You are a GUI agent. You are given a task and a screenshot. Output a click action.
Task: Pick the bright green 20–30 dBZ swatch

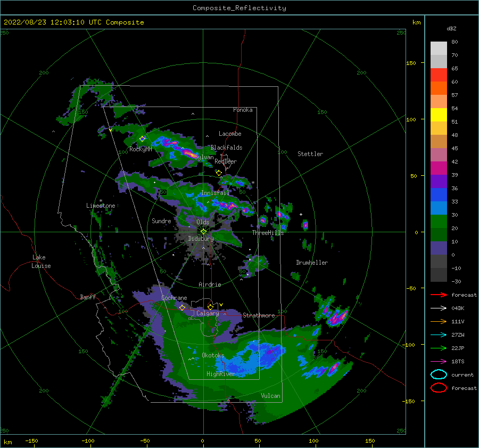point(439,222)
